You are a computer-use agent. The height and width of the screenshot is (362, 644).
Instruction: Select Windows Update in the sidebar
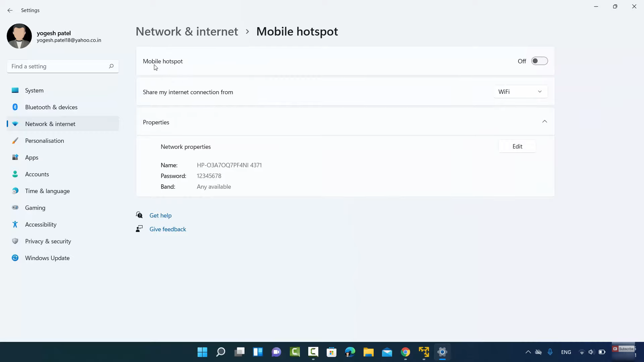click(47, 258)
